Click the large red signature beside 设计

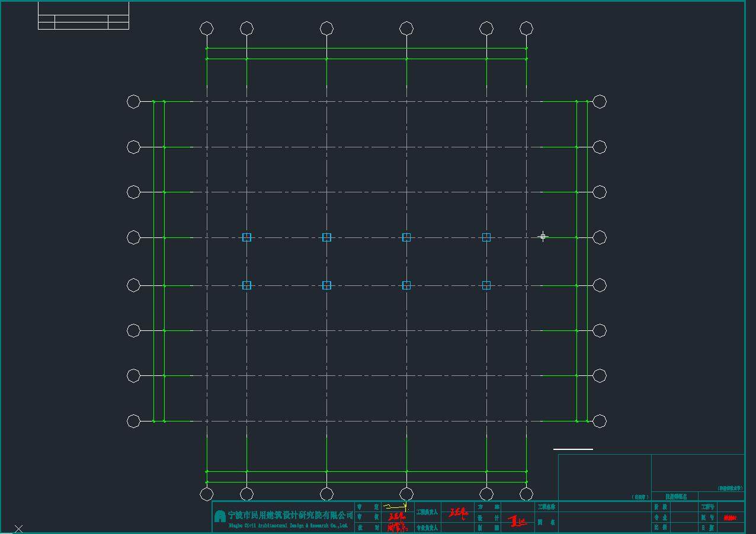click(517, 522)
